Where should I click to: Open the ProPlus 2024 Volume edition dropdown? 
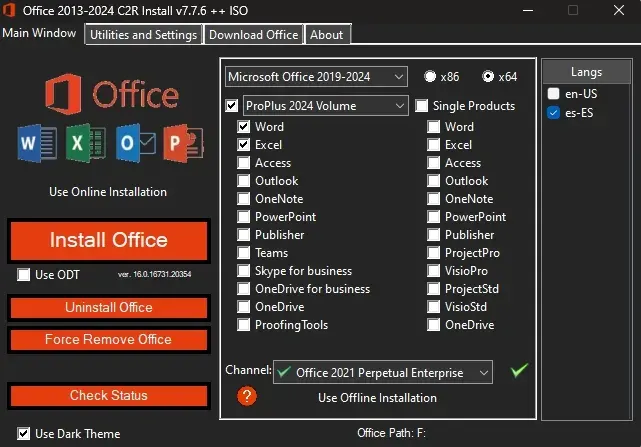coord(326,106)
